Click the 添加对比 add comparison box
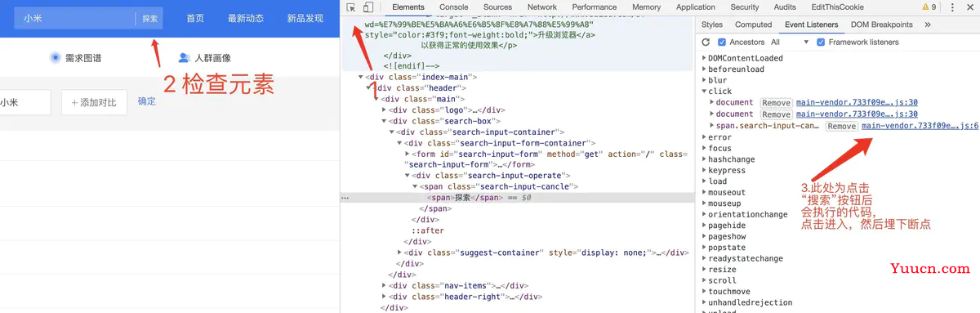The image size is (980, 313). click(x=94, y=102)
